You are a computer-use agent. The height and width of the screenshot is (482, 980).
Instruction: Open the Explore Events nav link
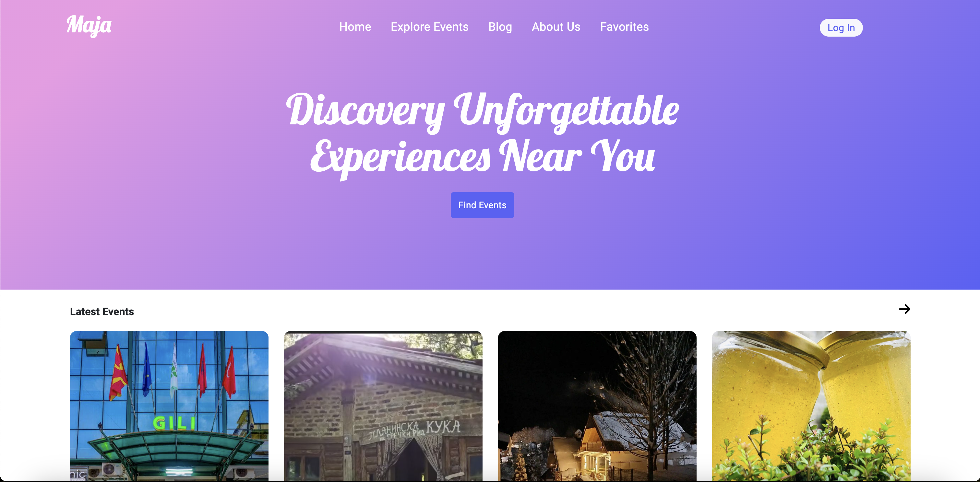(x=429, y=27)
